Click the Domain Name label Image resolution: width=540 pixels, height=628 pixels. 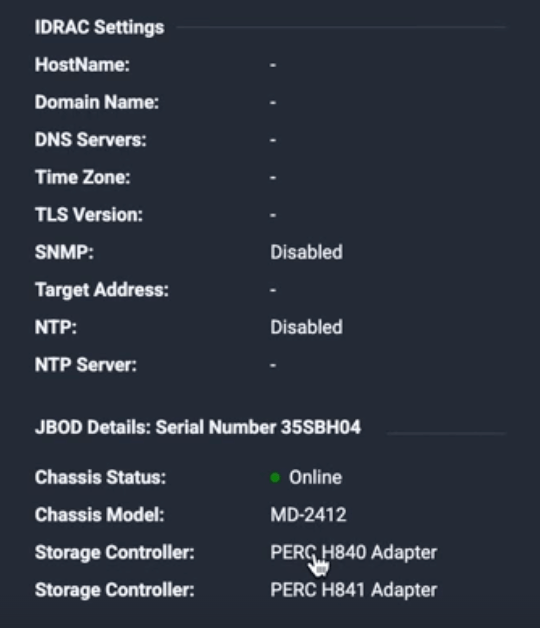(x=97, y=102)
